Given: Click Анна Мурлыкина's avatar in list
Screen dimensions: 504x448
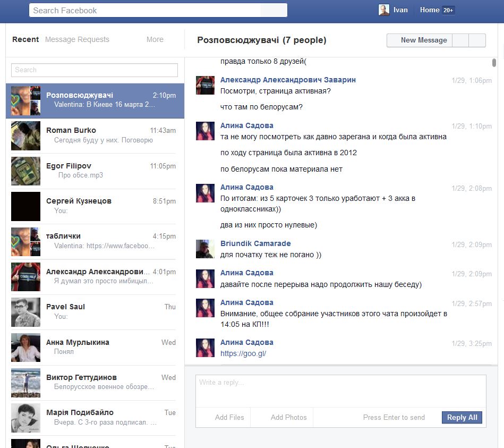Looking at the screenshot, I should point(25,348).
